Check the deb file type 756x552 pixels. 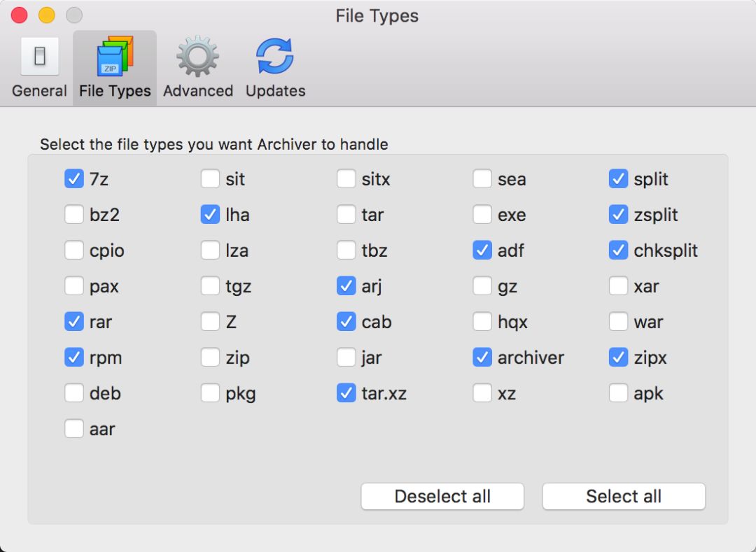pos(73,393)
